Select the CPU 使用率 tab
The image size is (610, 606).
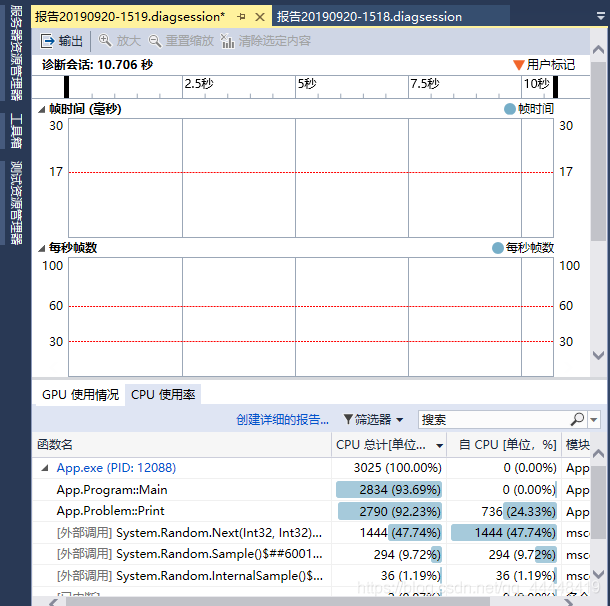[x=163, y=394]
